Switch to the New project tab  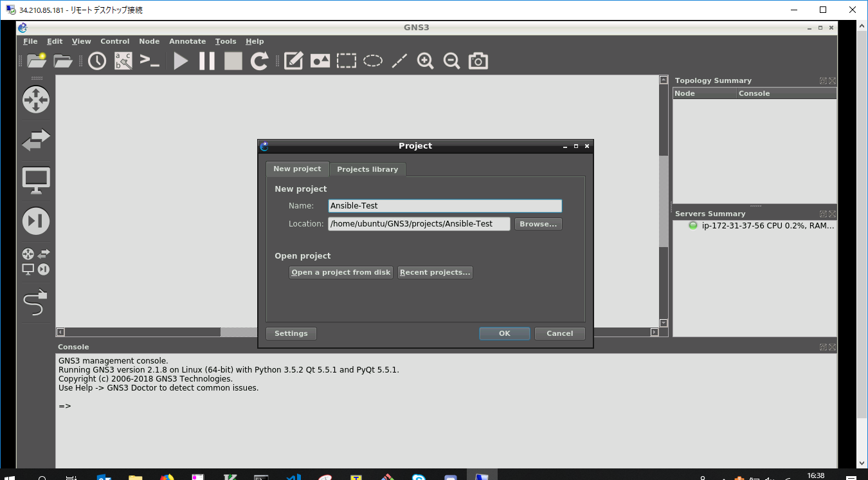pos(297,169)
